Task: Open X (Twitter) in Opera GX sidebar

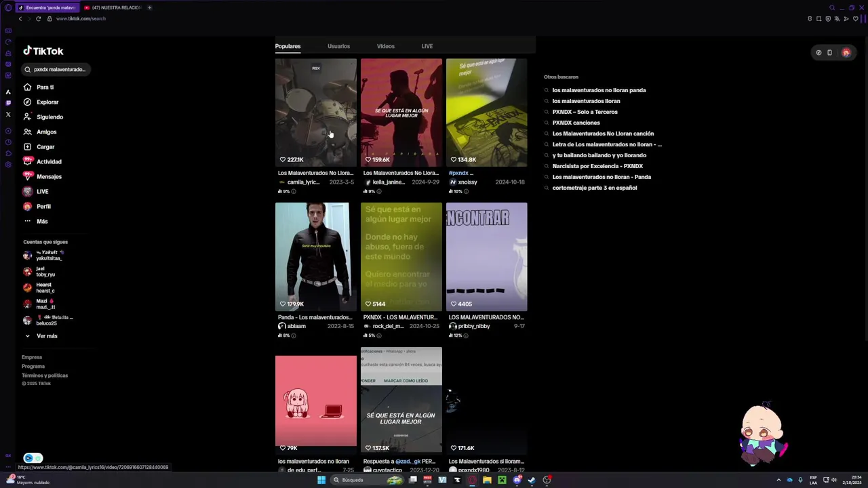Action: point(8,115)
